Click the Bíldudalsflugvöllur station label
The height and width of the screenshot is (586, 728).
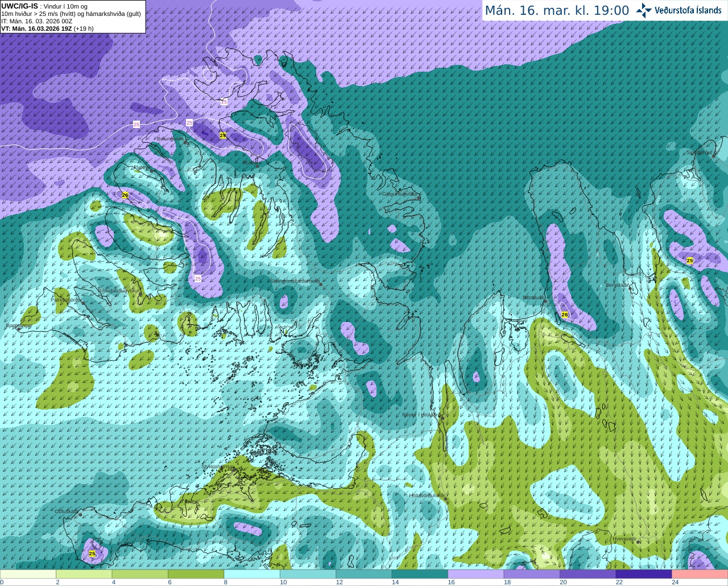[118, 290]
